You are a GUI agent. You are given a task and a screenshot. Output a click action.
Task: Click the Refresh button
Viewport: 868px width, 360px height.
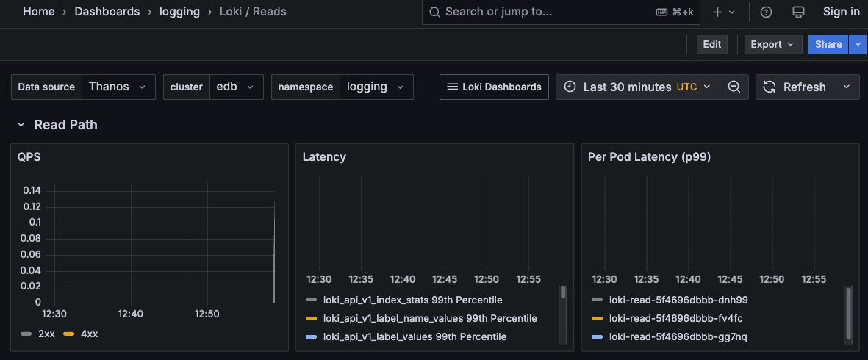click(795, 87)
